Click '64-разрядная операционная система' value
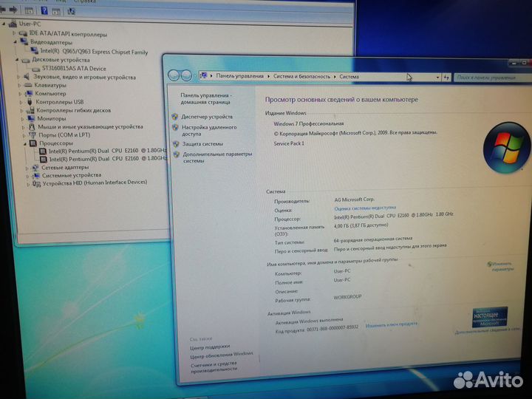The image size is (532, 399). tap(373, 239)
